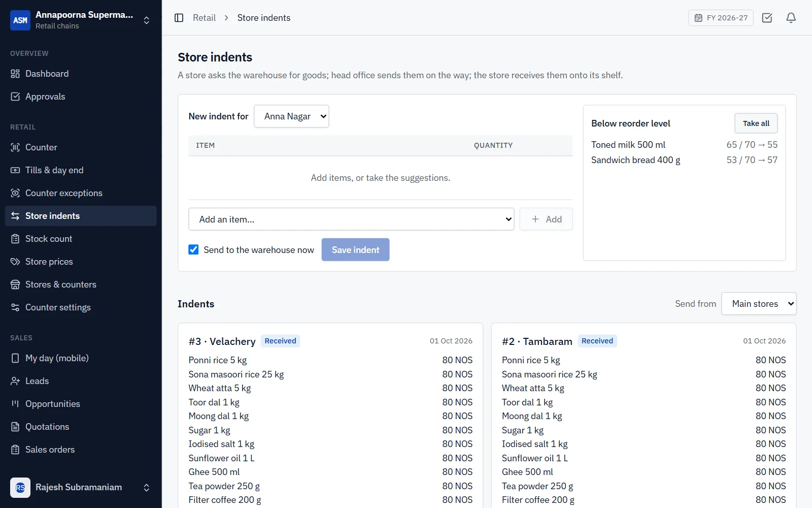Open the Add an item dropdown
The width and height of the screenshot is (812, 508).
pos(351,219)
